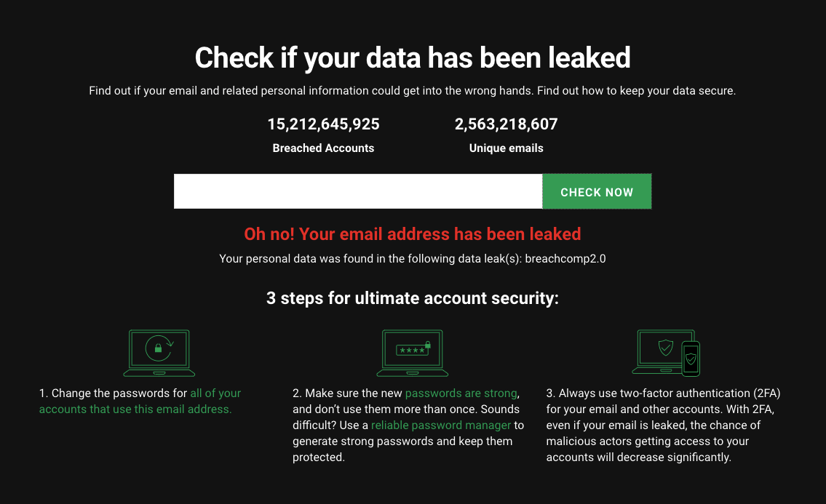826x504 pixels.
Task: Click the green CHECK NOW button
Action: click(597, 192)
